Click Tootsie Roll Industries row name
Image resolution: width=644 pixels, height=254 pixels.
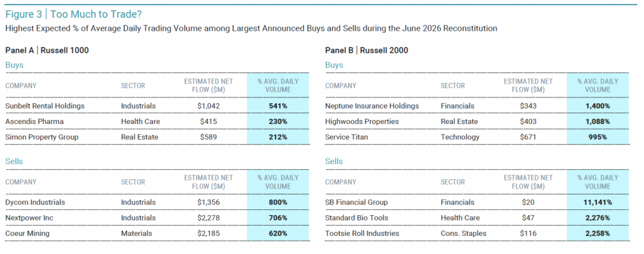[x=362, y=233]
